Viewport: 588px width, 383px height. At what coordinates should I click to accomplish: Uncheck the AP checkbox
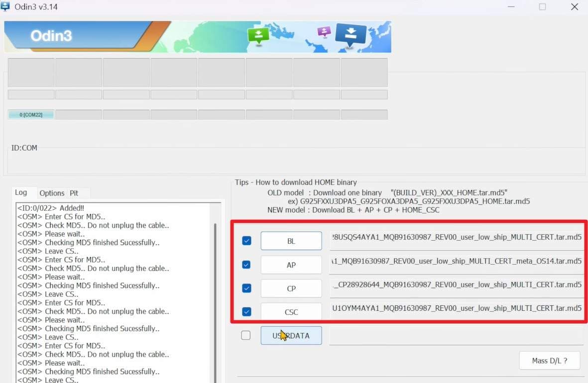pyautogui.click(x=246, y=265)
